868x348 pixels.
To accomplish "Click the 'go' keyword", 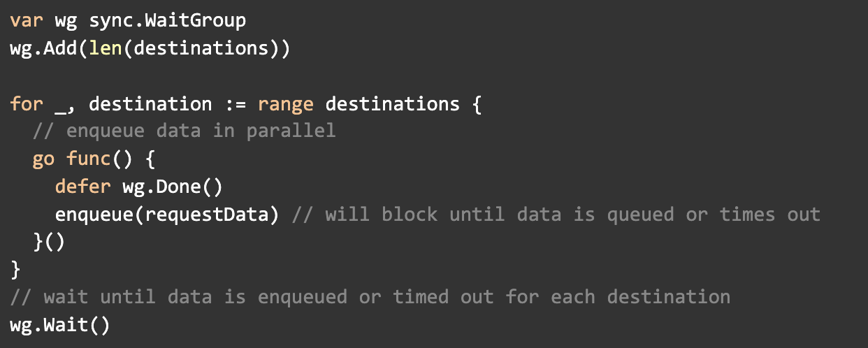I will pos(43,159).
